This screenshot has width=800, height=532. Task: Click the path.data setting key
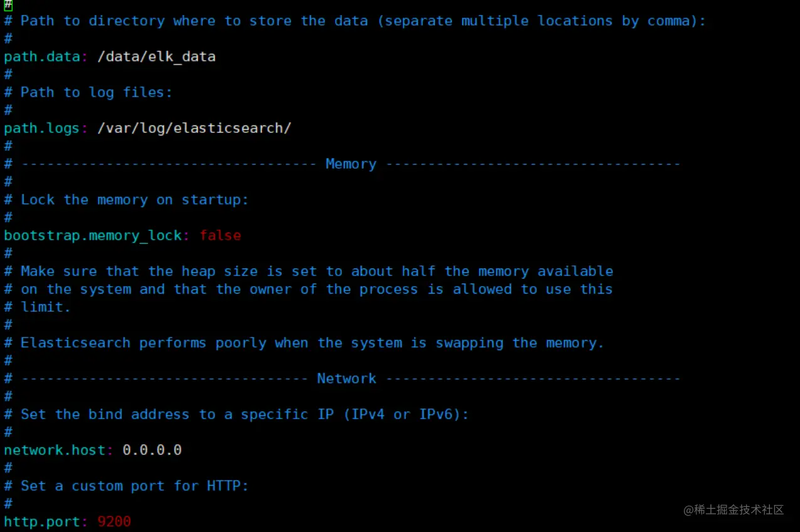42,56
